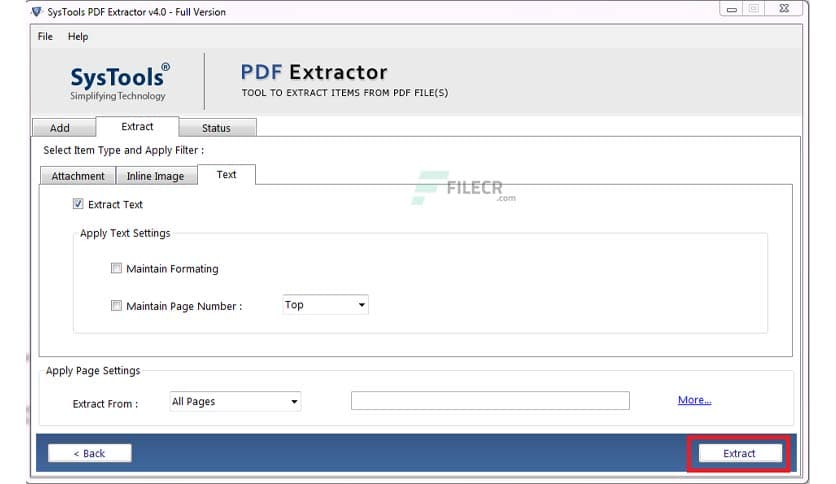Switch to the Status tab
The image size is (836, 484).
click(x=218, y=128)
